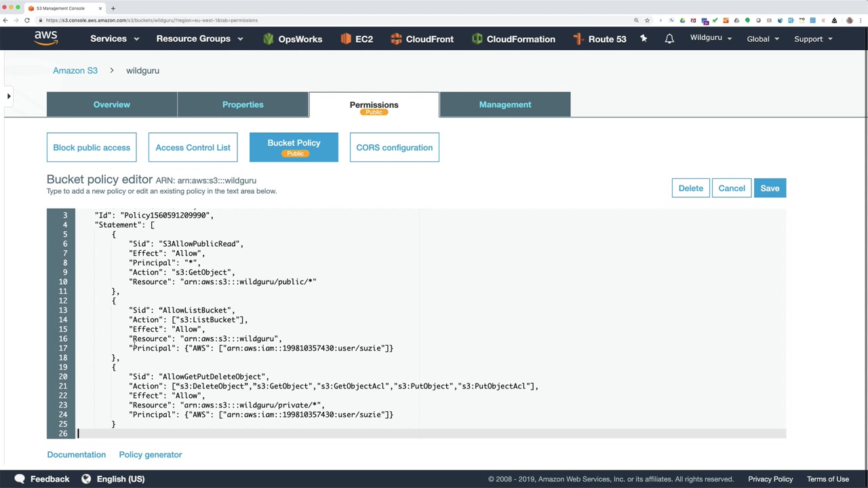Switch to the Management tab
The image size is (868, 488).
505,104
